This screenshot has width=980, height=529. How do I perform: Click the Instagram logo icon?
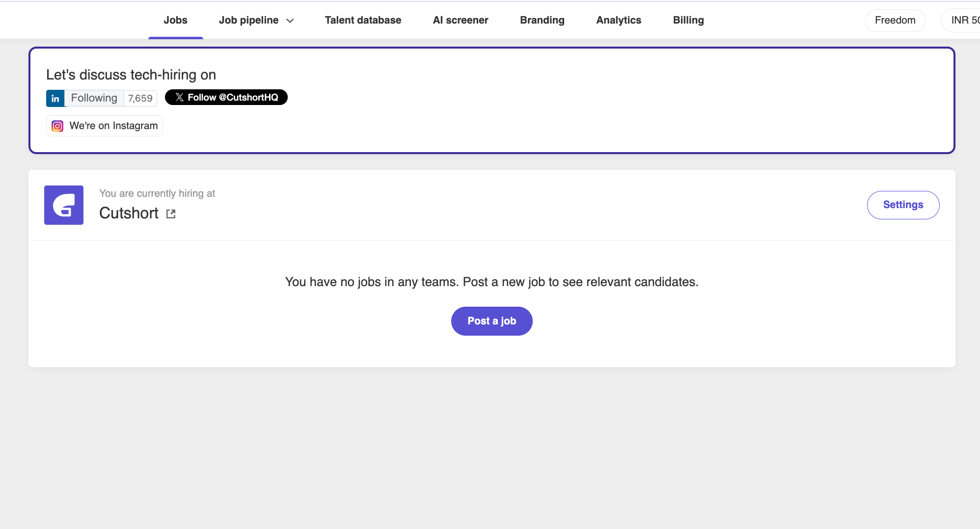[57, 126]
